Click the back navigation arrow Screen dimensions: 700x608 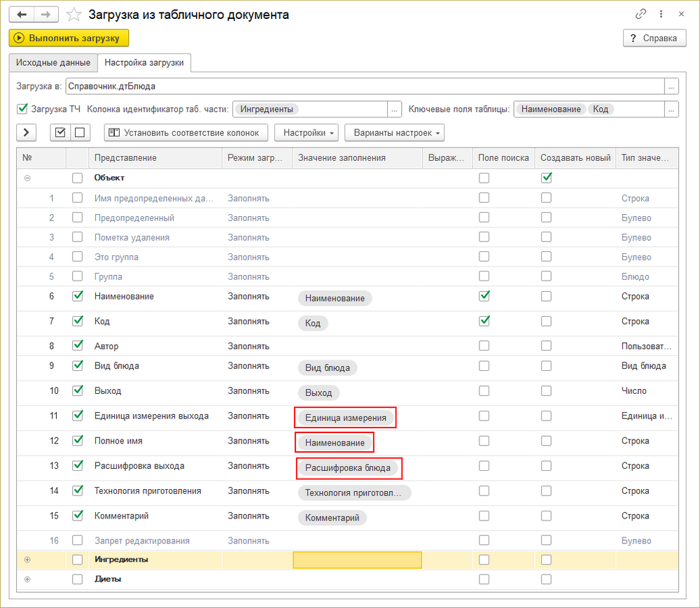pos(21,14)
